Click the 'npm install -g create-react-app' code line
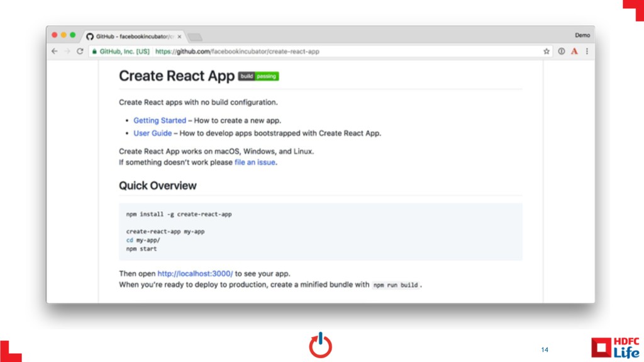Screen dimensions: 644x362 pyautogui.click(x=179, y=214)
